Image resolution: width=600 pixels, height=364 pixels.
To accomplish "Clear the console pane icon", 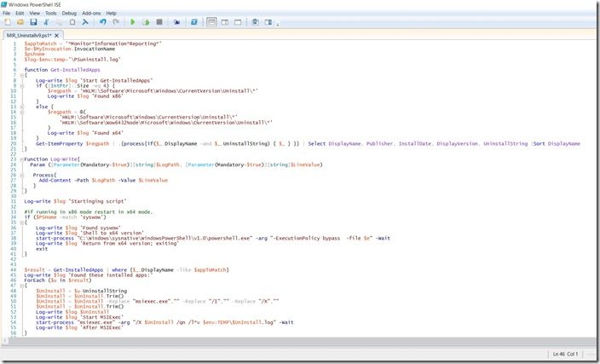I will pyautogui.click(x=85, y=22).
